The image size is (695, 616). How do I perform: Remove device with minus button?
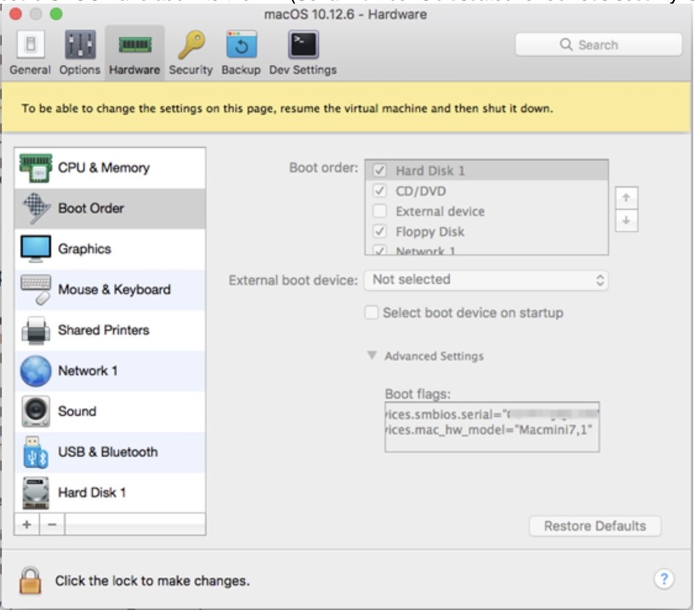[52, 524]
